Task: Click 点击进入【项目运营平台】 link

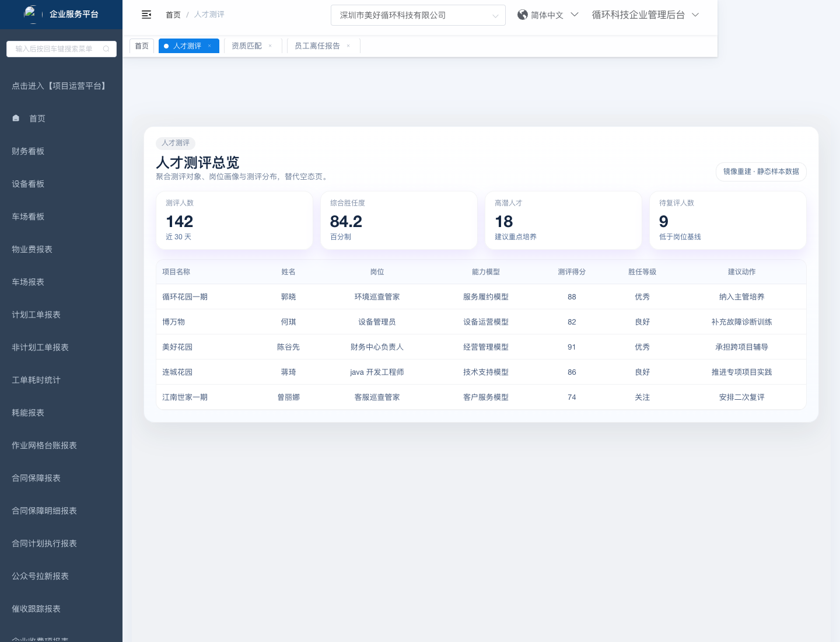Action: pyautogui.click(x=60, y=86)
